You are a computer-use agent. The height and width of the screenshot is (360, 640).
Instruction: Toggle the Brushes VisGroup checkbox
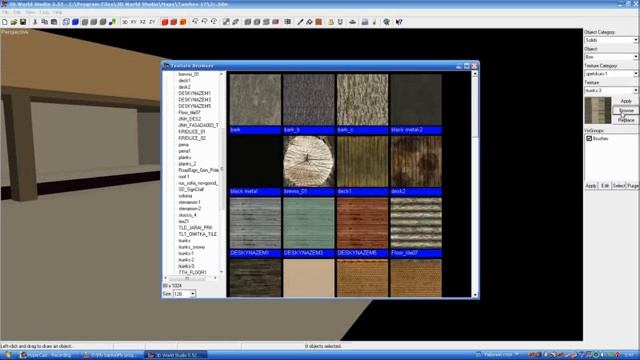(589, 139)
